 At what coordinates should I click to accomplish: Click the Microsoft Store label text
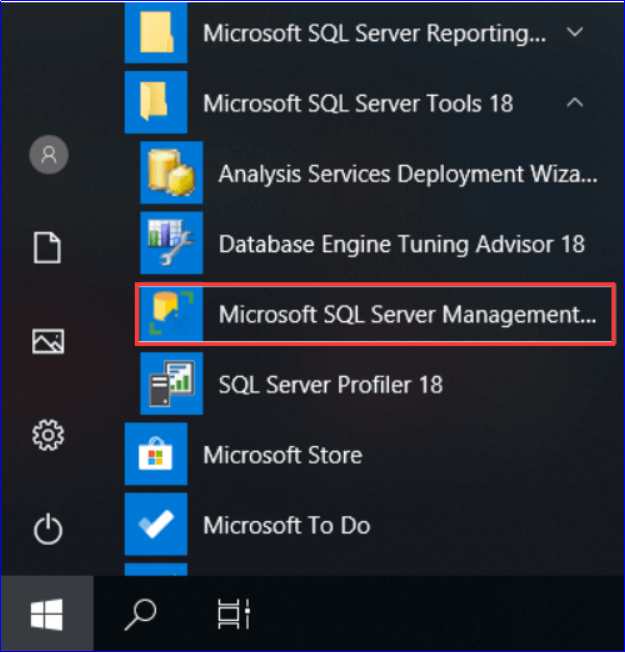tap(282, 455)
